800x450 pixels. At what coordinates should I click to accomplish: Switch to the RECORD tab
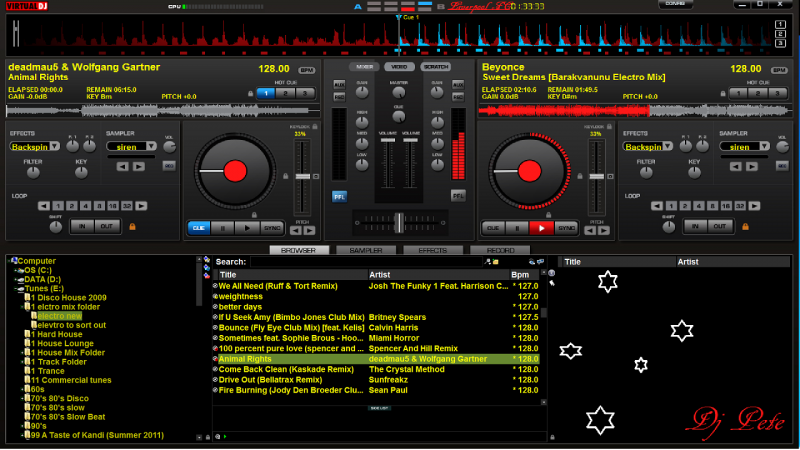click(501, 251)
